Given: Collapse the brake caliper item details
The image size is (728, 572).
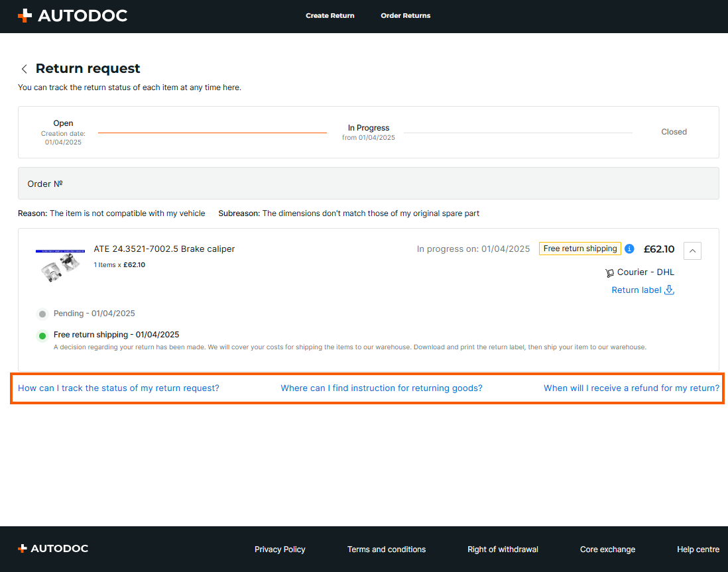Looking at the screenshot, I should 692,251.
